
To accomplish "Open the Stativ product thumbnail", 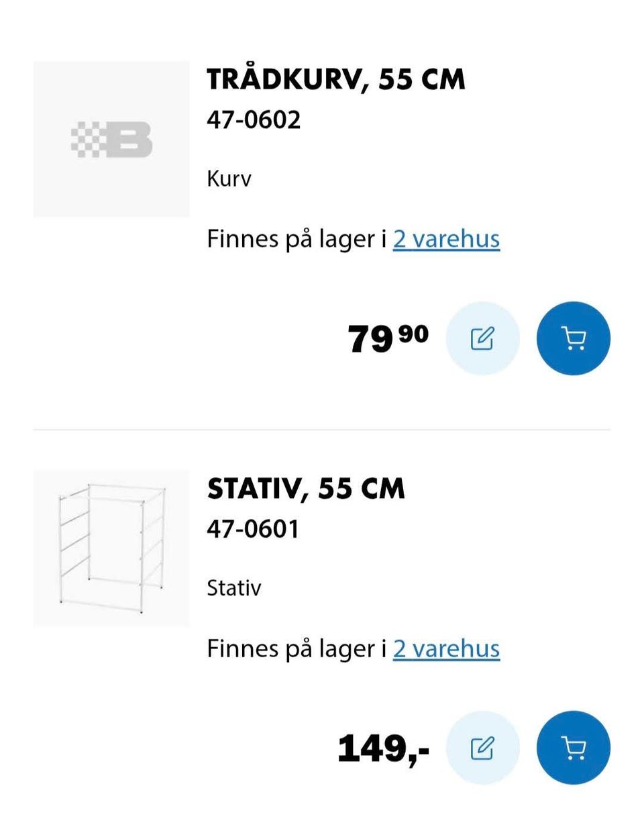I will [x=111, y=548].
